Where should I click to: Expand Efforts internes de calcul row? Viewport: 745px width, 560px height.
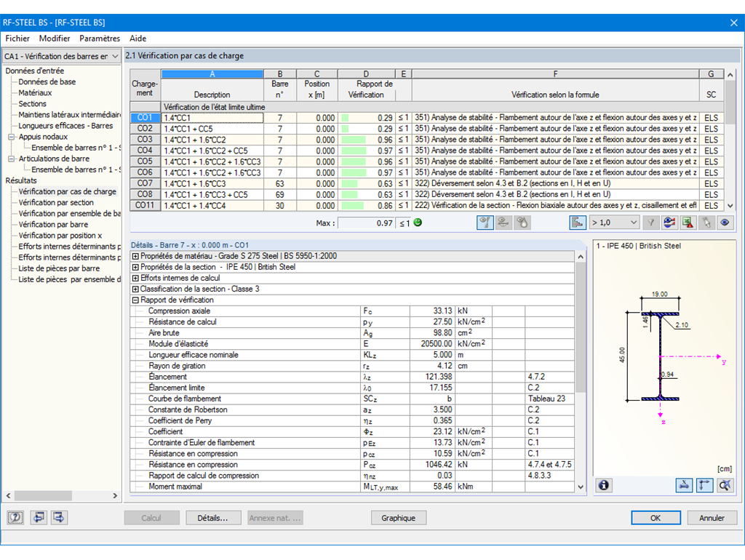135,278
